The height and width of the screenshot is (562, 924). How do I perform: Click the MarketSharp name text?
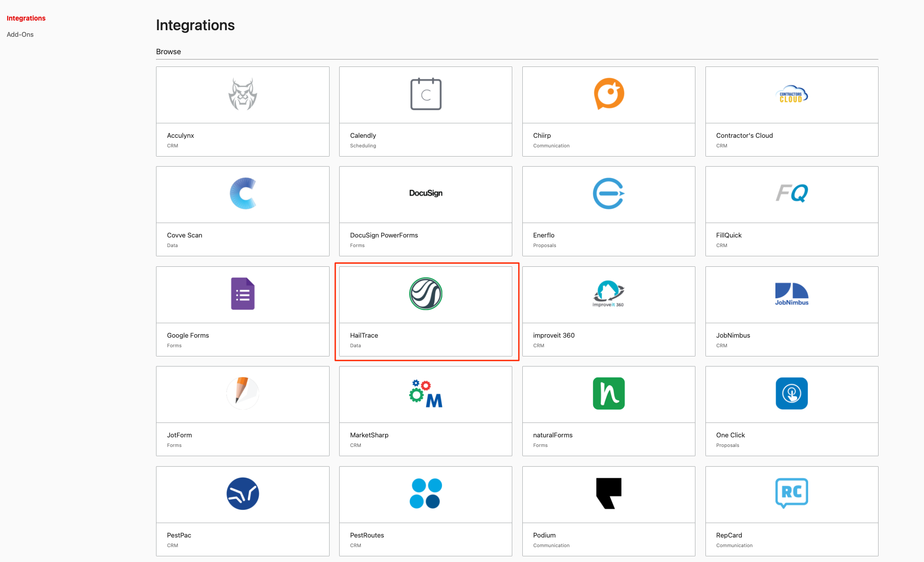click(369, 435)
